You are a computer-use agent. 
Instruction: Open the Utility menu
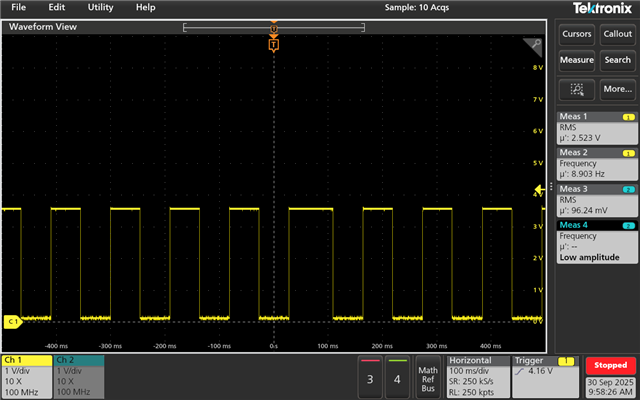click(100, 7)
